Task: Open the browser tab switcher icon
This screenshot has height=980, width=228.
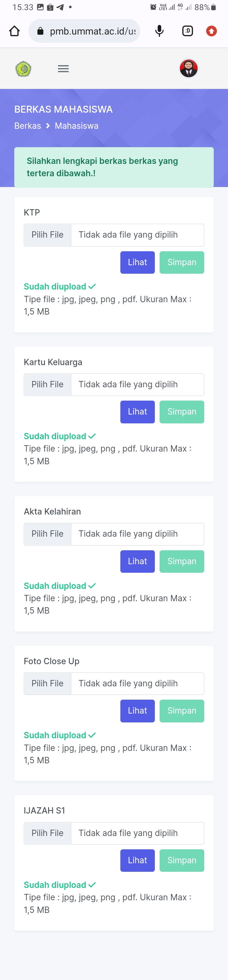Action: [x=188, y=31]
